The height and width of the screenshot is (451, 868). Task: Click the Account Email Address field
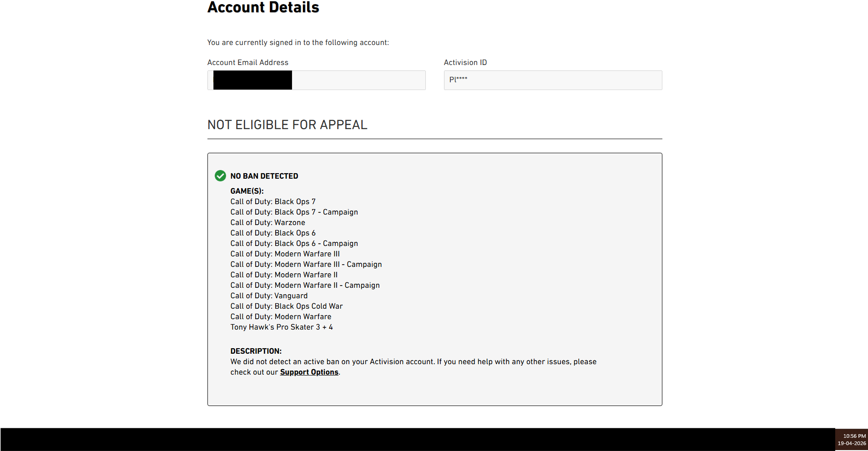317,80
